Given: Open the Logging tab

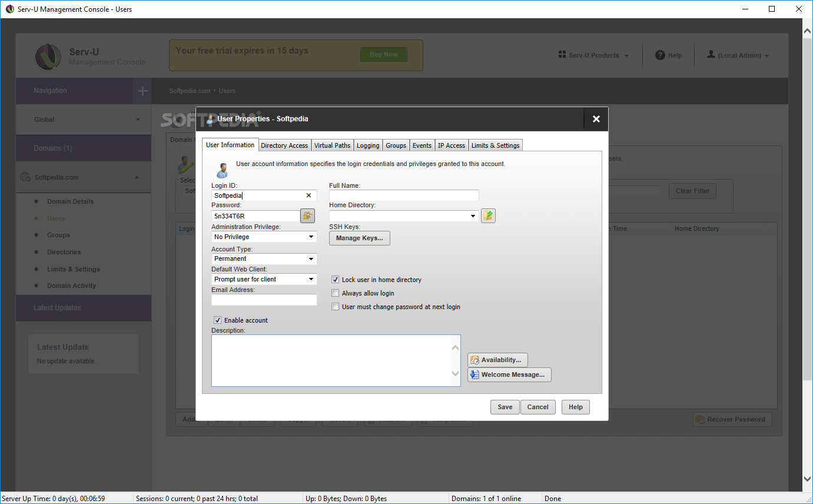Looking at the screenshot, I should click(368, 145).
